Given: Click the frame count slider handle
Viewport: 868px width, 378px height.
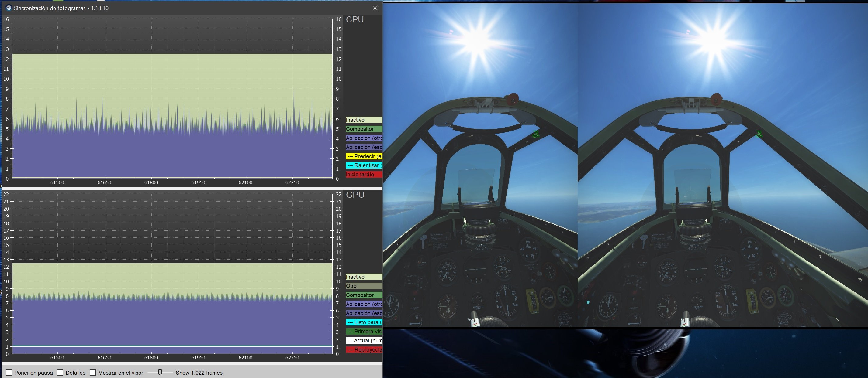Looking at the screenshot, I should (x=160, y=372).
